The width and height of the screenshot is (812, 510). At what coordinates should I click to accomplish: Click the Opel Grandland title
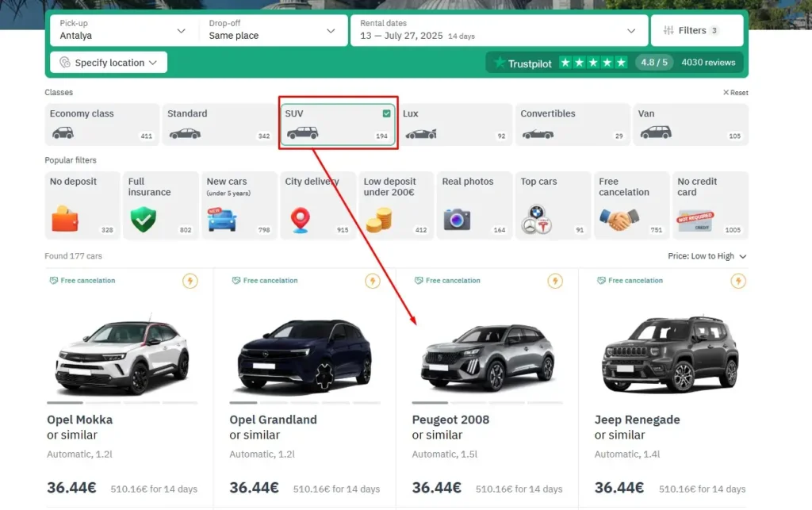[x=273, y=420]
